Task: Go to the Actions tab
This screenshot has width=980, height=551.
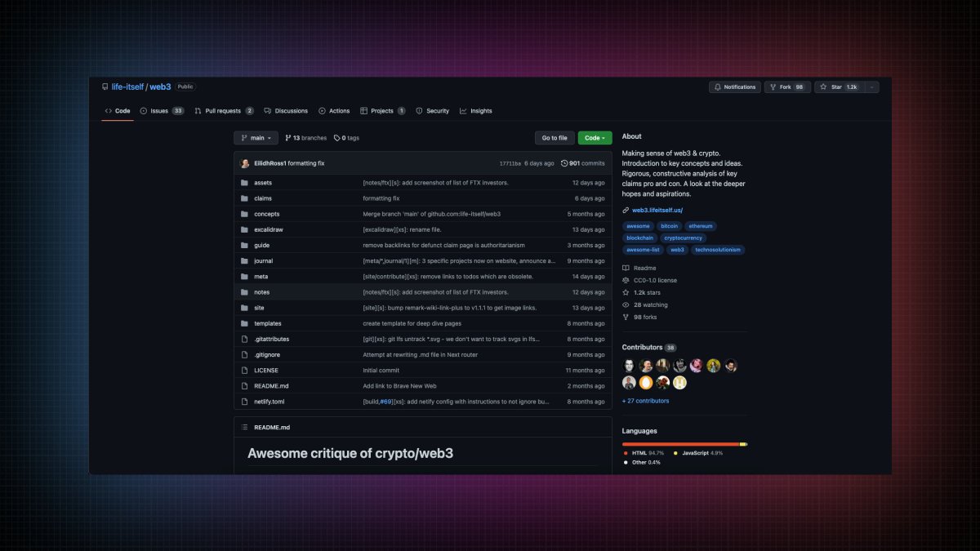Action: [x=334, y=111]
